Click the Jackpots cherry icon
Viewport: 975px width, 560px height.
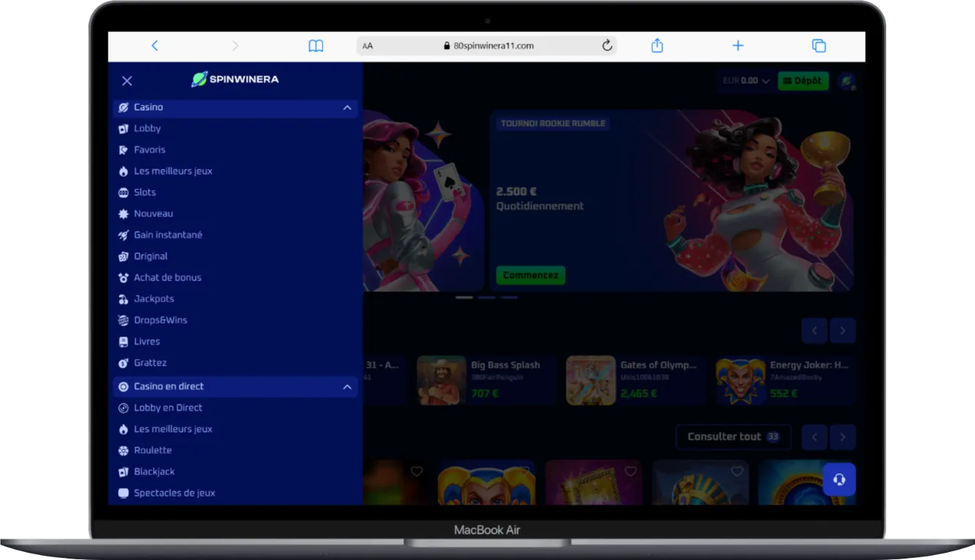pos(123,299)
